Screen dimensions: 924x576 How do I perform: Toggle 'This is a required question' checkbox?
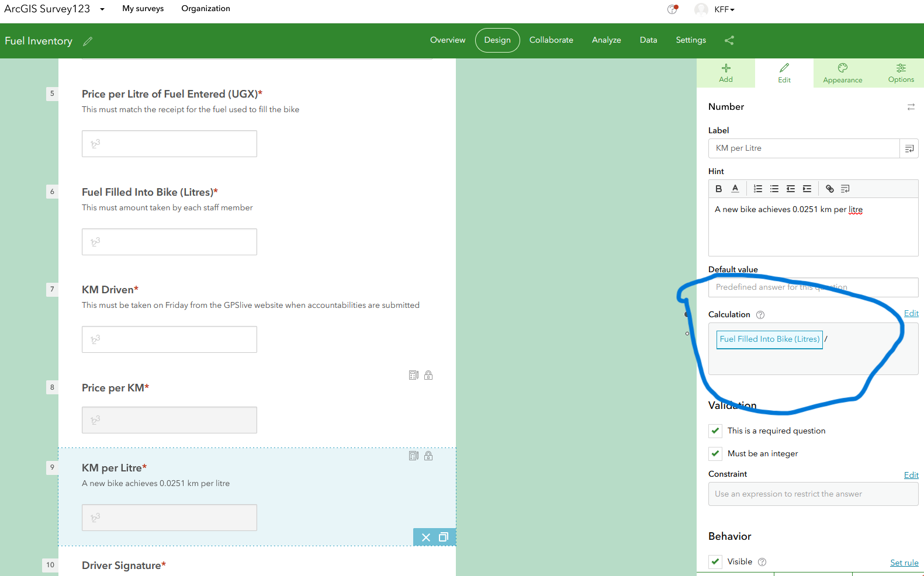point(715,431)
